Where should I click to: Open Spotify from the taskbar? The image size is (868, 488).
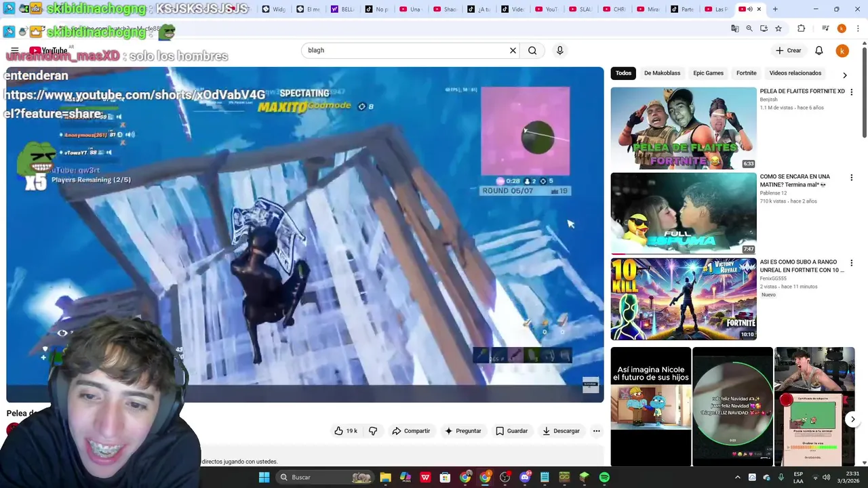pos(604,477)
